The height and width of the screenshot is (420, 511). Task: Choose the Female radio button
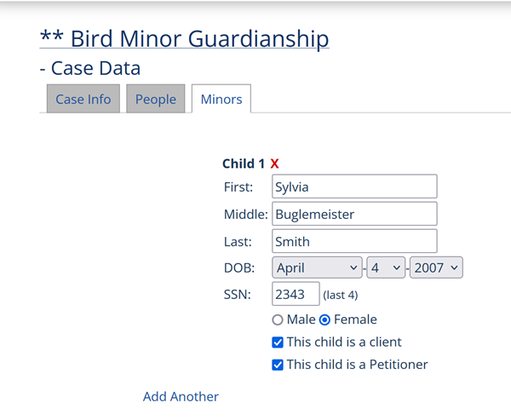(324, 320)
